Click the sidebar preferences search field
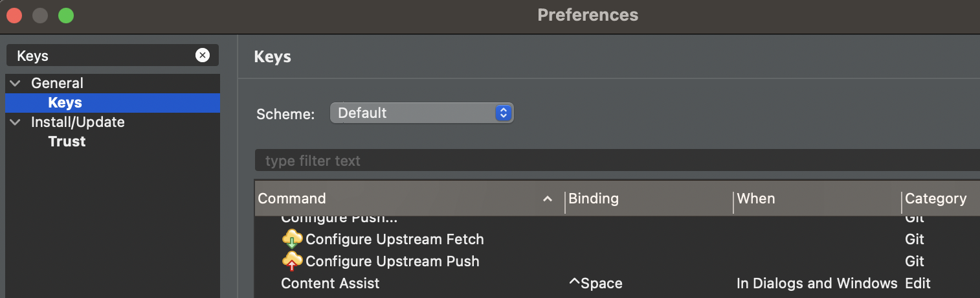 click(104, 56)
